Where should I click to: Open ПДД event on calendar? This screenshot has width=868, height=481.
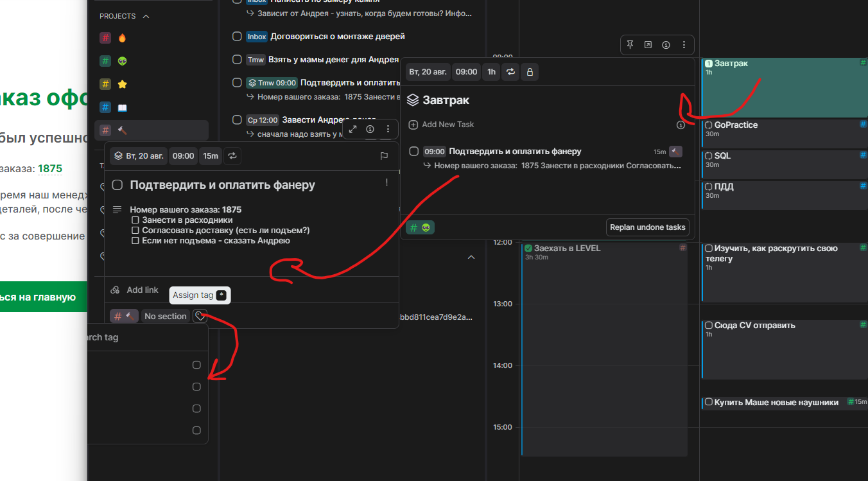coord(784,195)
